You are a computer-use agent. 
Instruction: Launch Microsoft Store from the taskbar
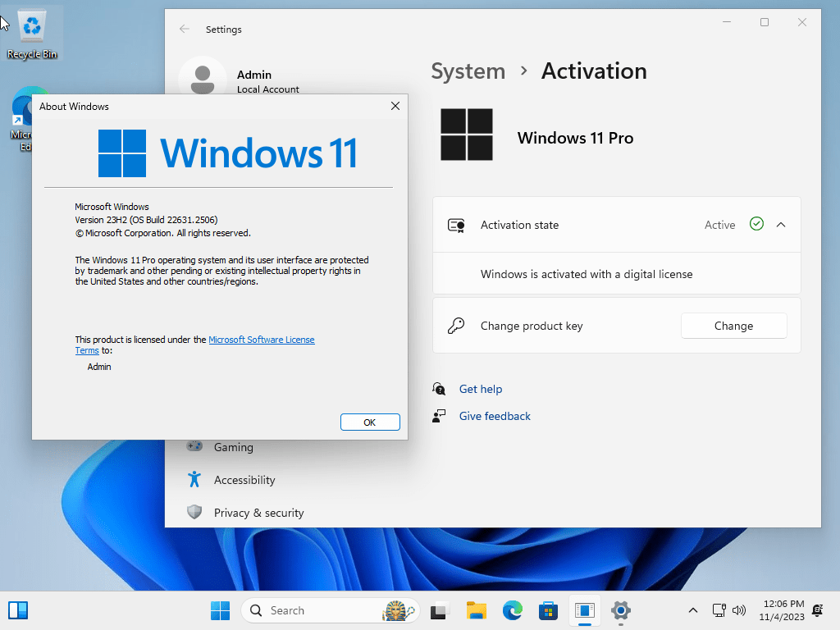(548, 611)
